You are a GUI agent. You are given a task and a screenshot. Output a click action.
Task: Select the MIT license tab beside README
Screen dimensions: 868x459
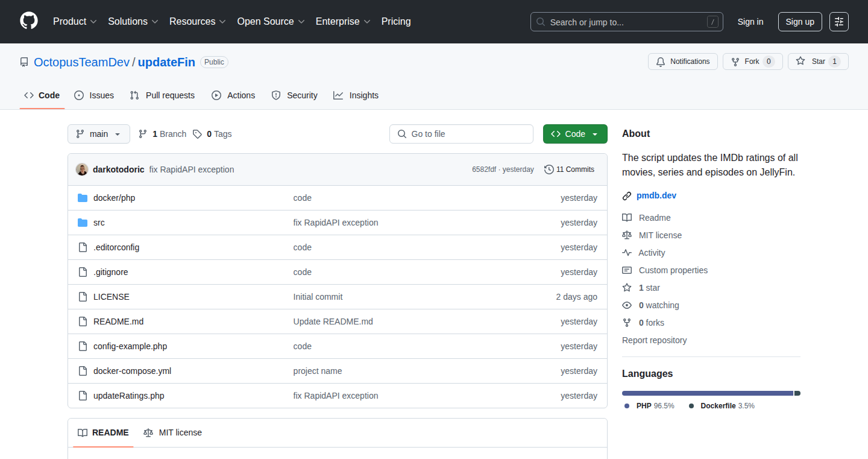point(172,432)
